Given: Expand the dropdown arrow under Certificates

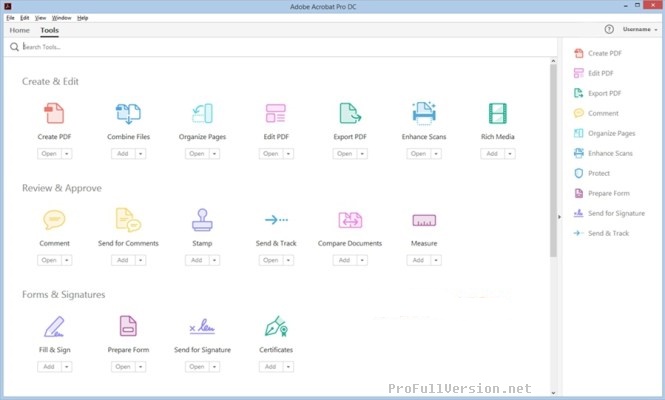Looking at the screenshot, I should click(288, 366).
